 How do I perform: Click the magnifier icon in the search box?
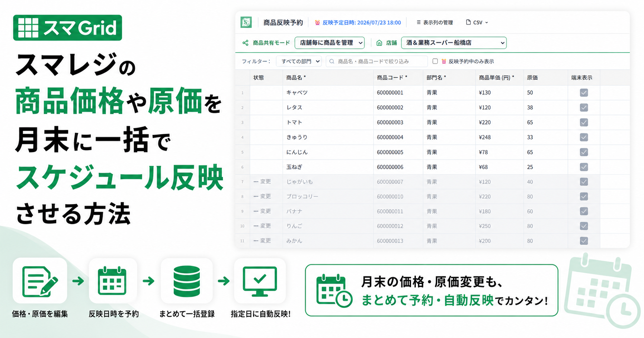(x=332, y=61)
